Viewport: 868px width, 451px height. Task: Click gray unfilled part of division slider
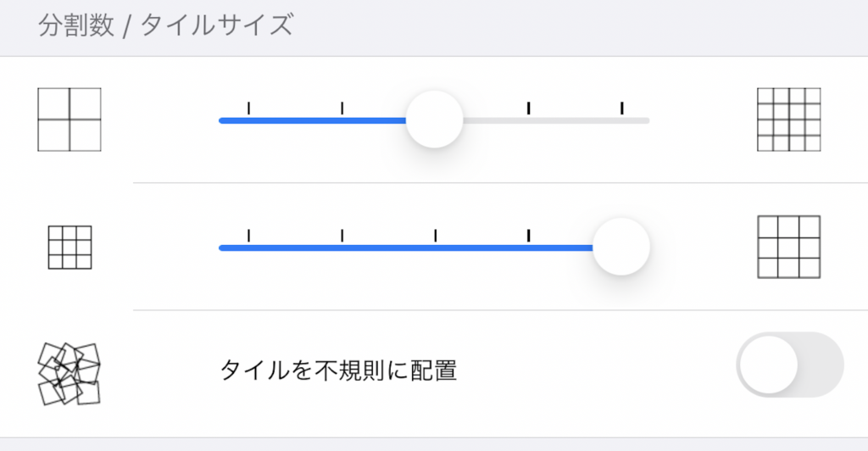tap(556, 120)
